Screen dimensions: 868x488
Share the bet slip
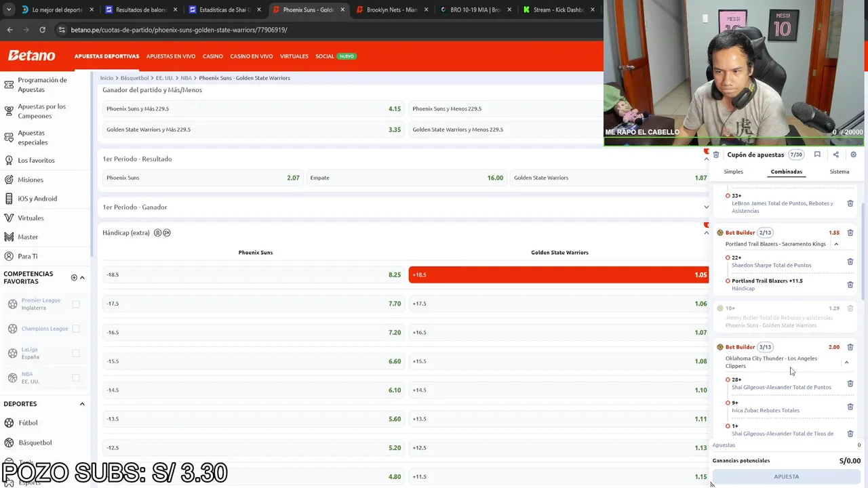tap(835, 155)
